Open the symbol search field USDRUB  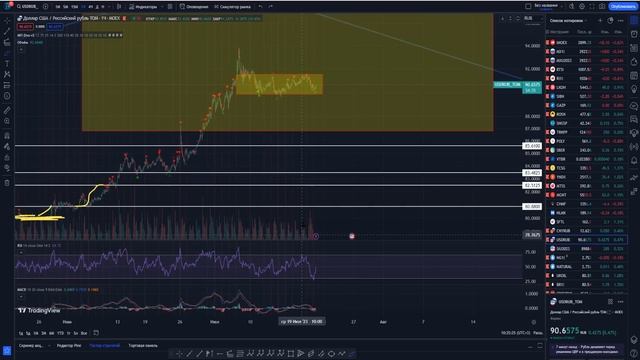coord(28,7)
